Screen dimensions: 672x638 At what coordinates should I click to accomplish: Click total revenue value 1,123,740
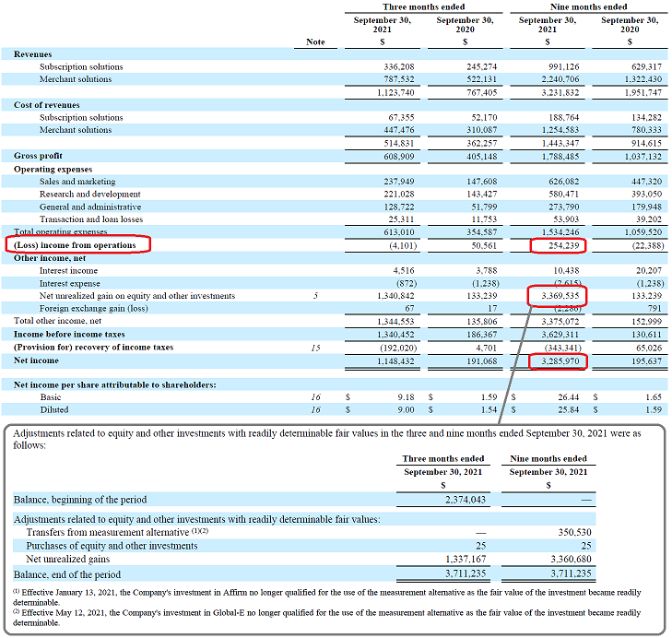tap(395, 92)
